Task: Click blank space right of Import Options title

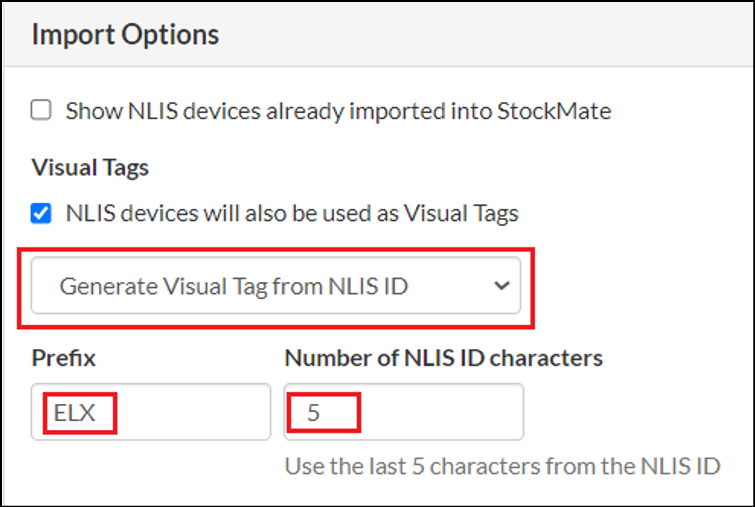Action: [480, 35]
